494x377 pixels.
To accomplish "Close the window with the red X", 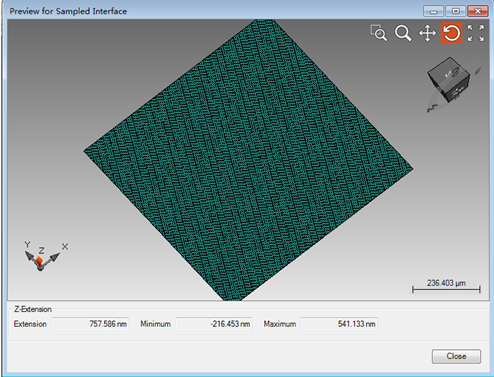I will point(478,11).
